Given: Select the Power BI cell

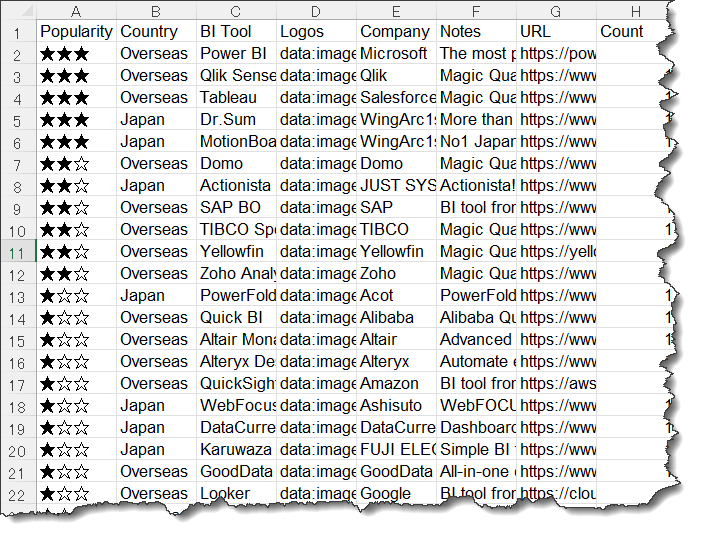Looking at the screenshot, I should pos(236,54).
